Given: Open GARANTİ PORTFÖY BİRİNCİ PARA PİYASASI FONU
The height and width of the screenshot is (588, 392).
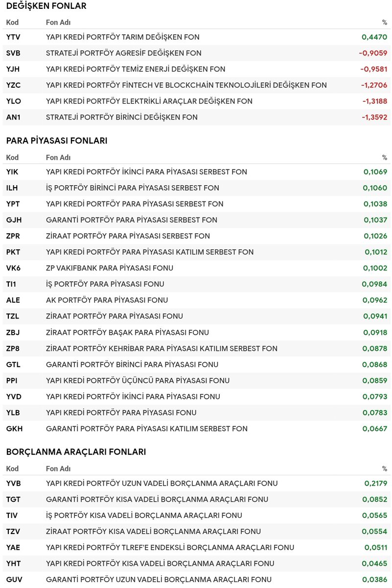Looking at the screenshot, I should click(132, 364).
